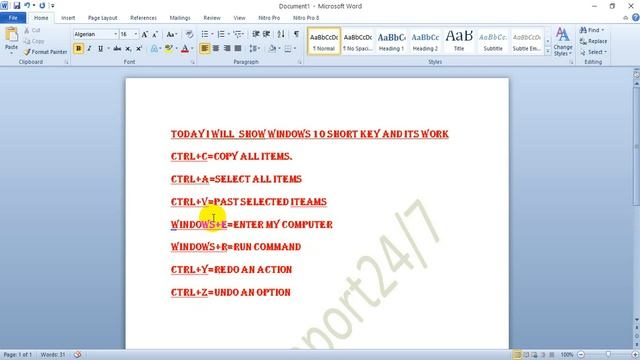This screenshot has width=640, height=360.
Task: Activate the Format Painter brush
Action: pos(45,52)
